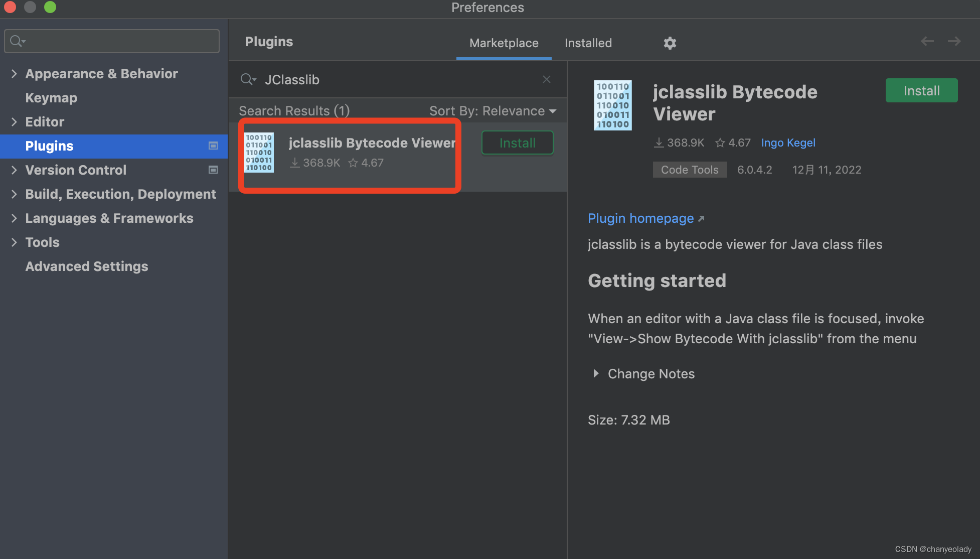
Task: Click the plugins settings gear icon
Action: [x=670, y=43]
